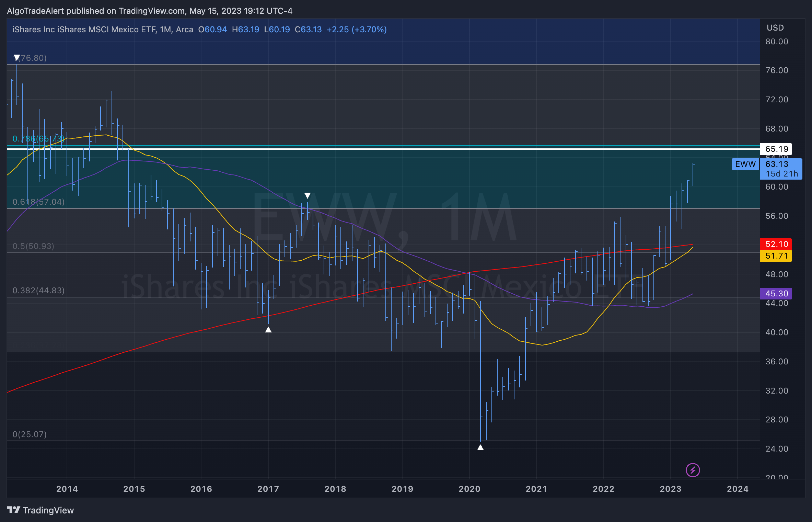Click the up-triangle marker at the 2020 low
Image resolution: width=812 pixels, height=522 pixels.
pos(480,447)
